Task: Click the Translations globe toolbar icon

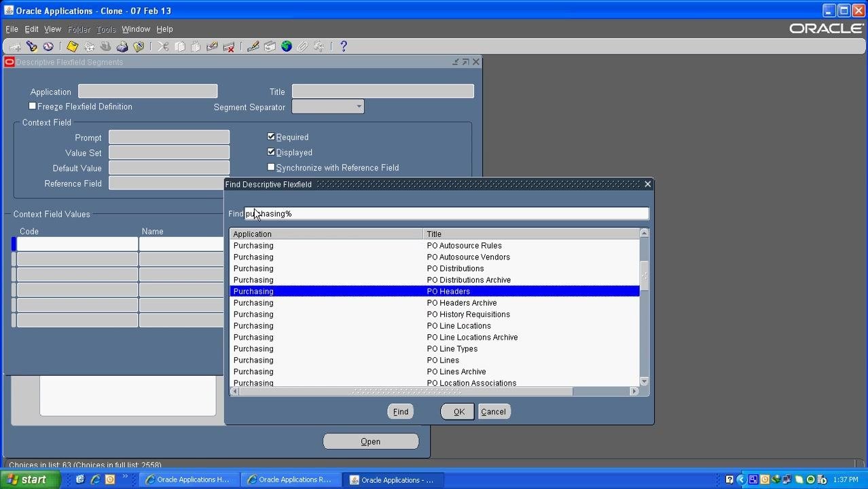Action: click(287, 47)
